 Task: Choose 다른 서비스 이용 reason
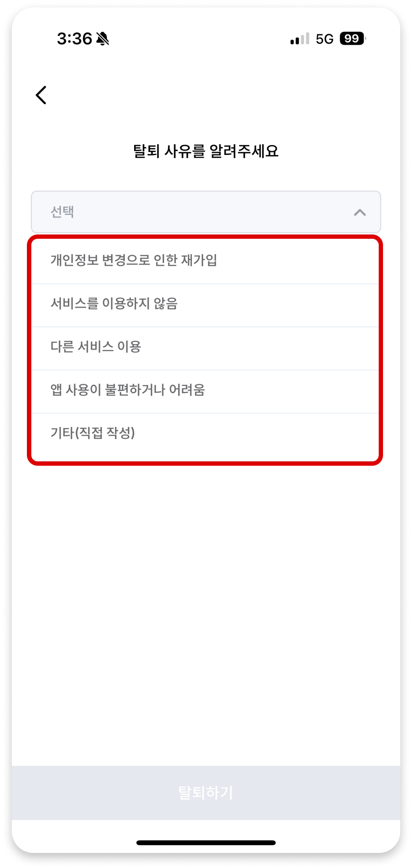click(205, 348)
